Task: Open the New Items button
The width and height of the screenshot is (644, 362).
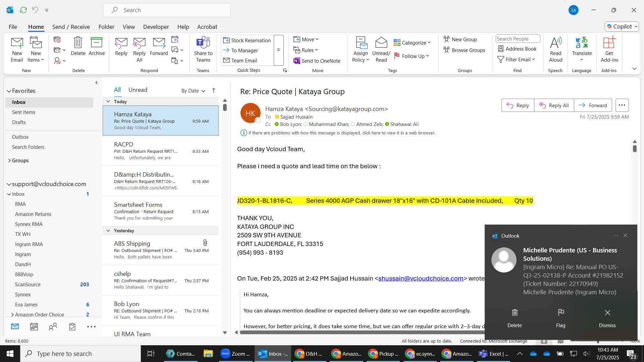Action: click(x=36, y=50)
